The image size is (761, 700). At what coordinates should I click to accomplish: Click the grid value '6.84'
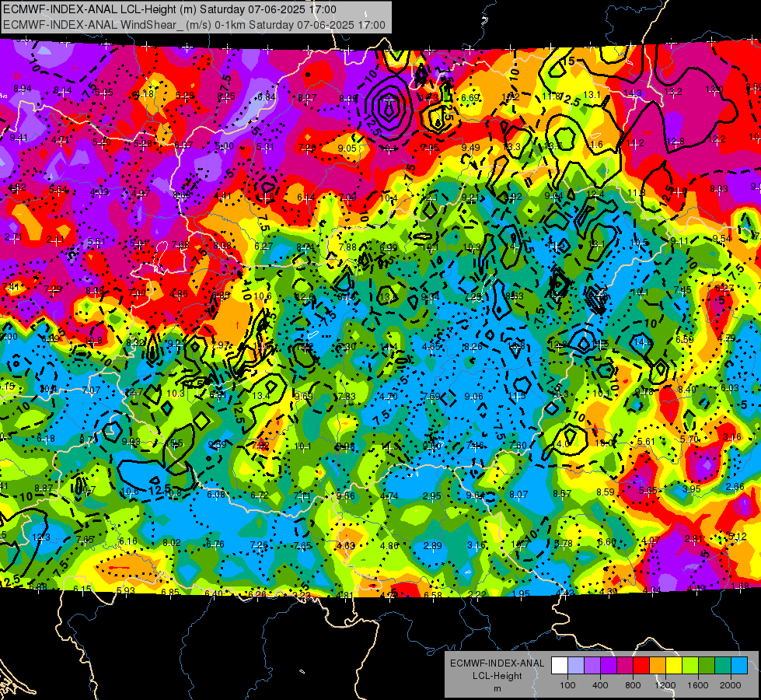point(267,96)
